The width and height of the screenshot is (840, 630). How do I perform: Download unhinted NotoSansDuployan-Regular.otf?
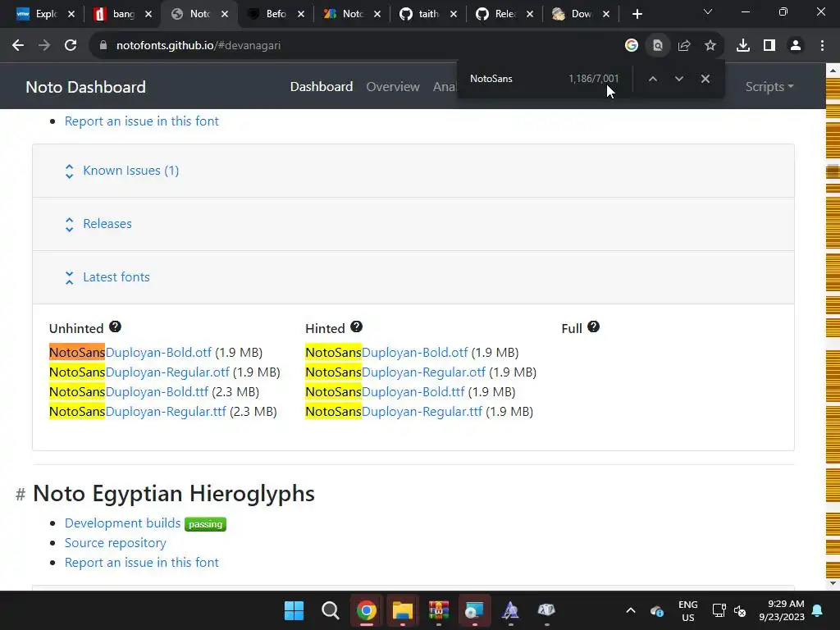[139, 372]
